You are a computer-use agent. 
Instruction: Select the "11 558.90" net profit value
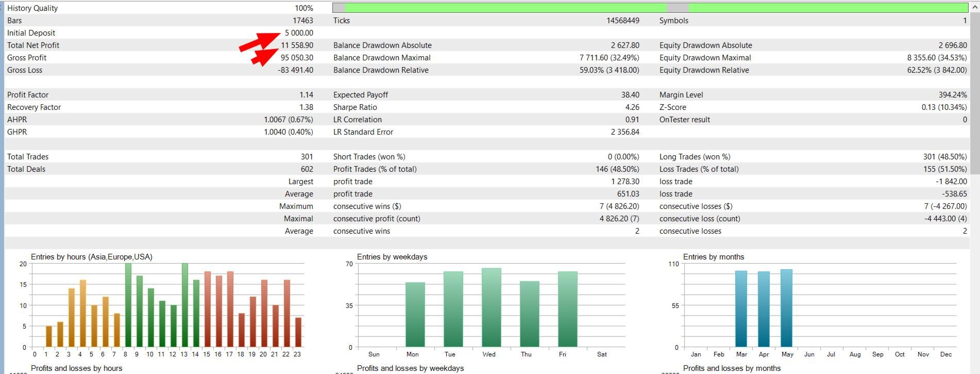297,45
